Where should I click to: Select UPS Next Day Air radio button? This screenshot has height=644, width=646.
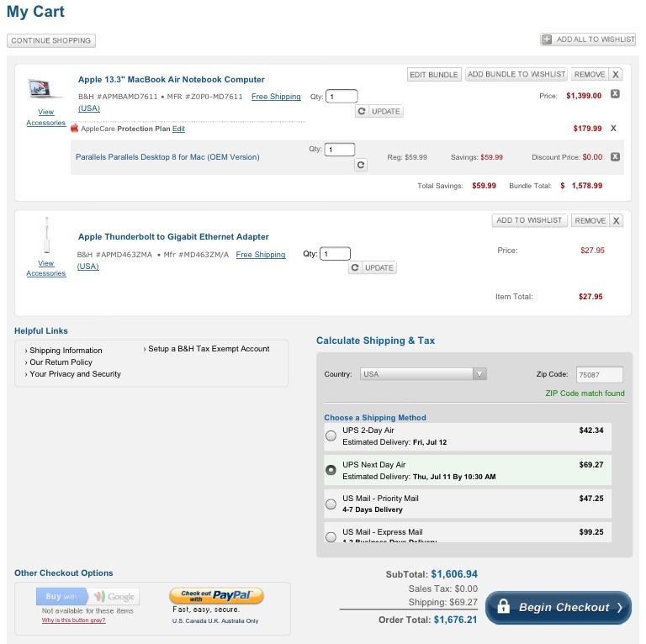331,470
